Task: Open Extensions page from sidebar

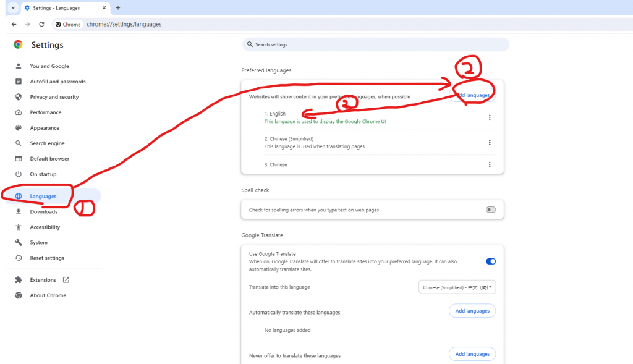Action: click(43, 280)
